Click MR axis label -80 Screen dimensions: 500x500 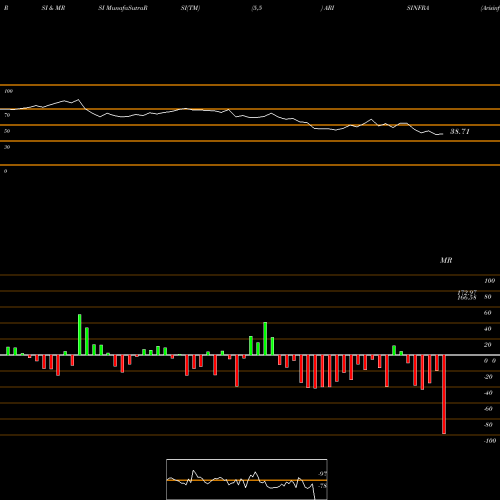click(488, 425)
